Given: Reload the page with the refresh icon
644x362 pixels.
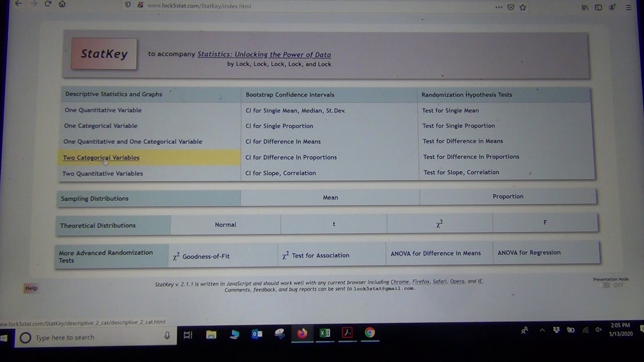Looking at the screenshot, I should 48,4.
